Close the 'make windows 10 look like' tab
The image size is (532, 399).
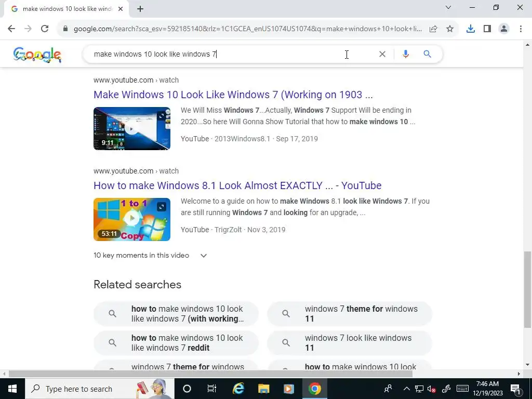[121, 9]
